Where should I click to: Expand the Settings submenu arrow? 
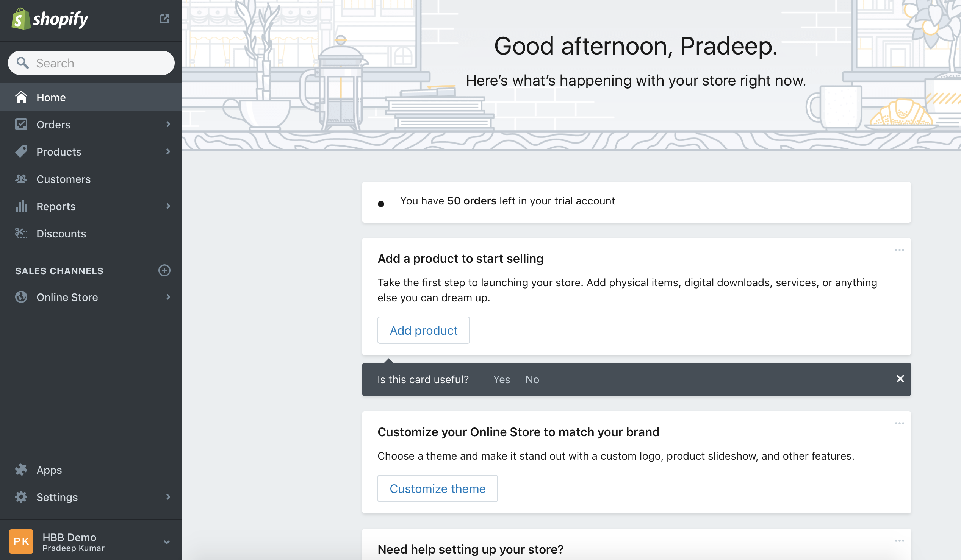point(168,497)
